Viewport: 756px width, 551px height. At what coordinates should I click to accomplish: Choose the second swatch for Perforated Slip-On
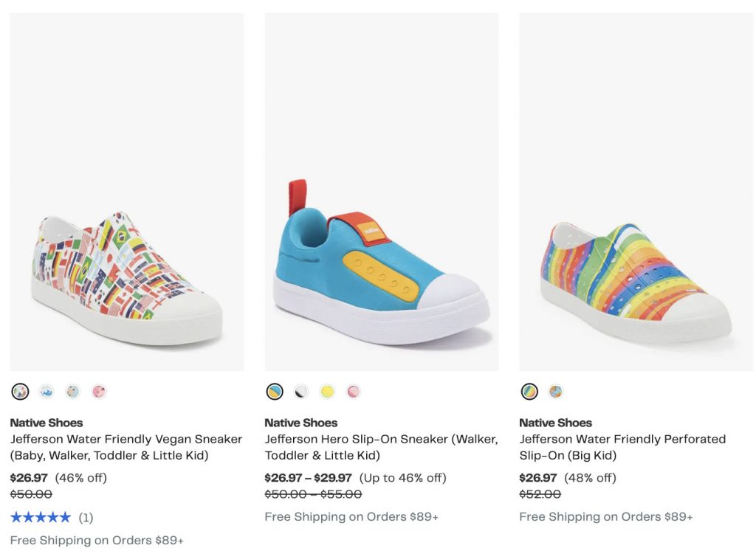555,392
